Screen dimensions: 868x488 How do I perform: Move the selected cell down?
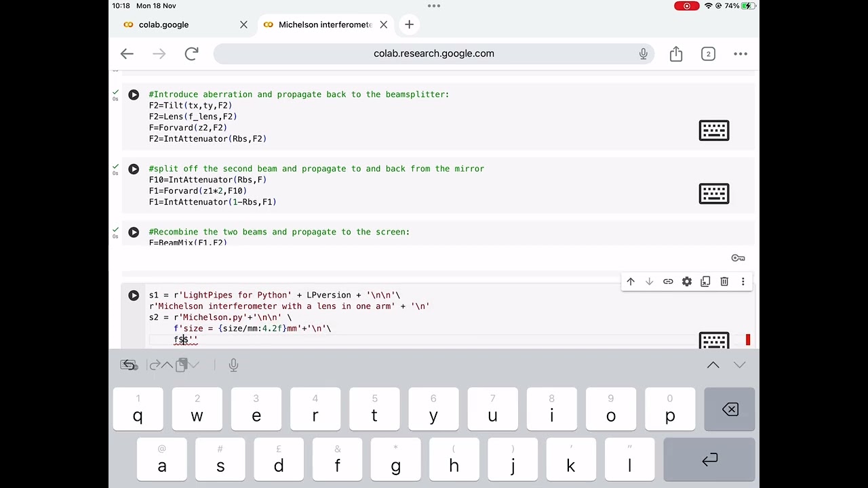pyautogui.click(x=649, y=281)
